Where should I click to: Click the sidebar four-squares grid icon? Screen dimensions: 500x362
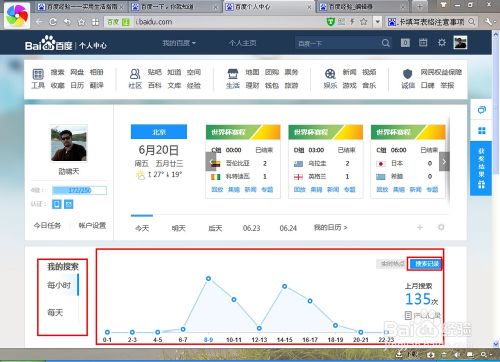pos(482,130)
